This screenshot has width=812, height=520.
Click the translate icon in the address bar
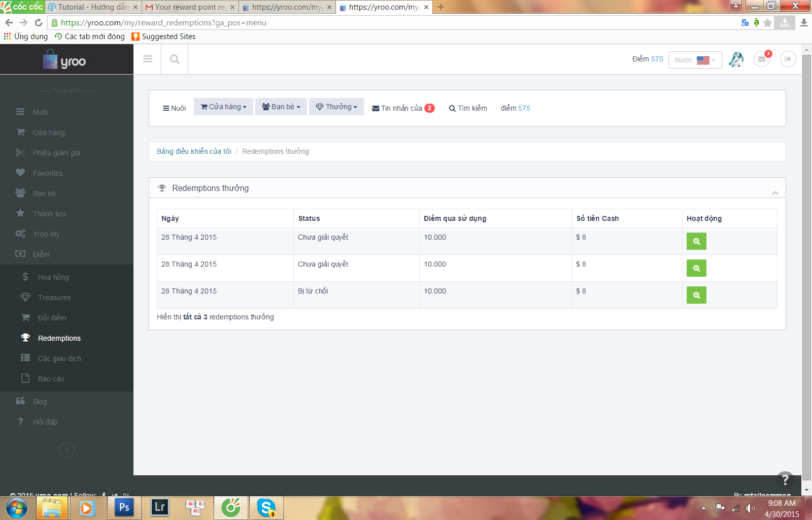[745, 22]
